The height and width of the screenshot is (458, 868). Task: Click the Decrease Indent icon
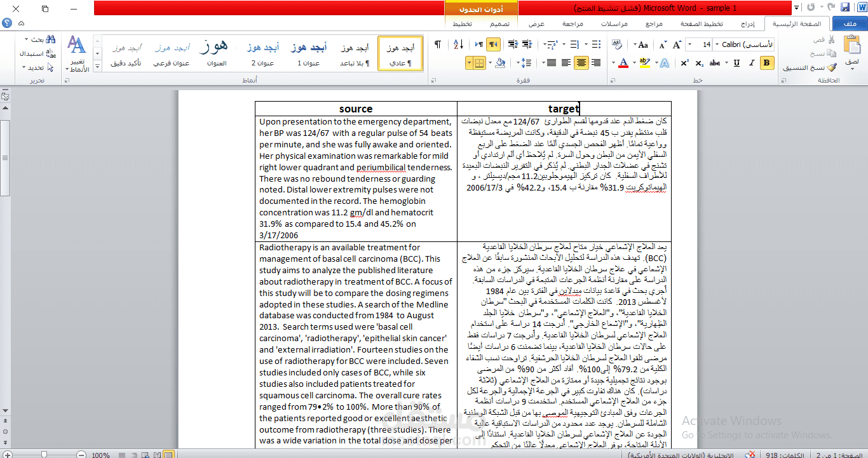[x=527, y=44]
